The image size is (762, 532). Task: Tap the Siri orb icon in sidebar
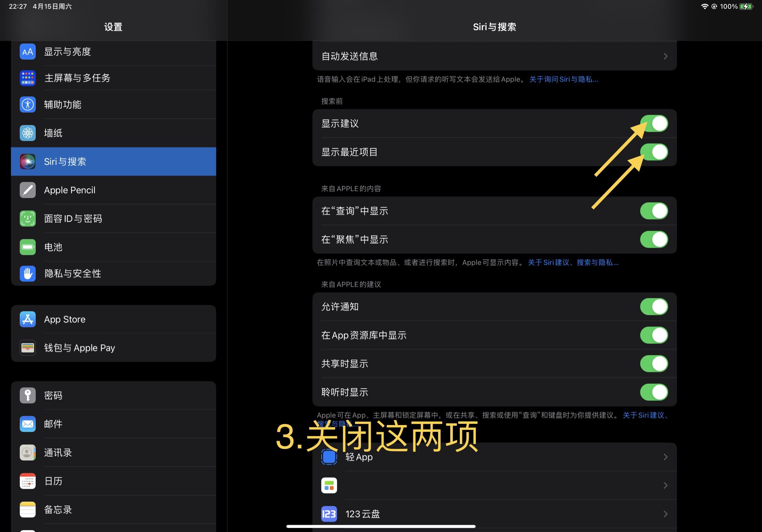(x=27, y=161)
